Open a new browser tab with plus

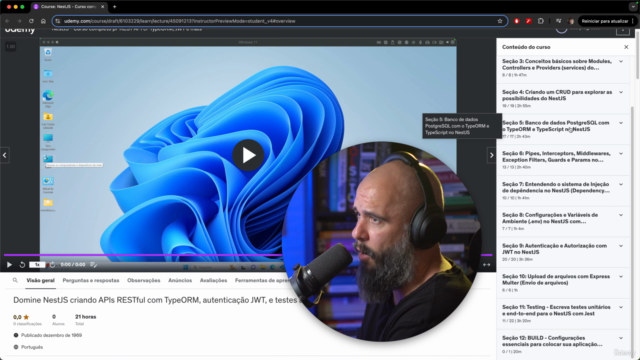(x=114, y=7)
